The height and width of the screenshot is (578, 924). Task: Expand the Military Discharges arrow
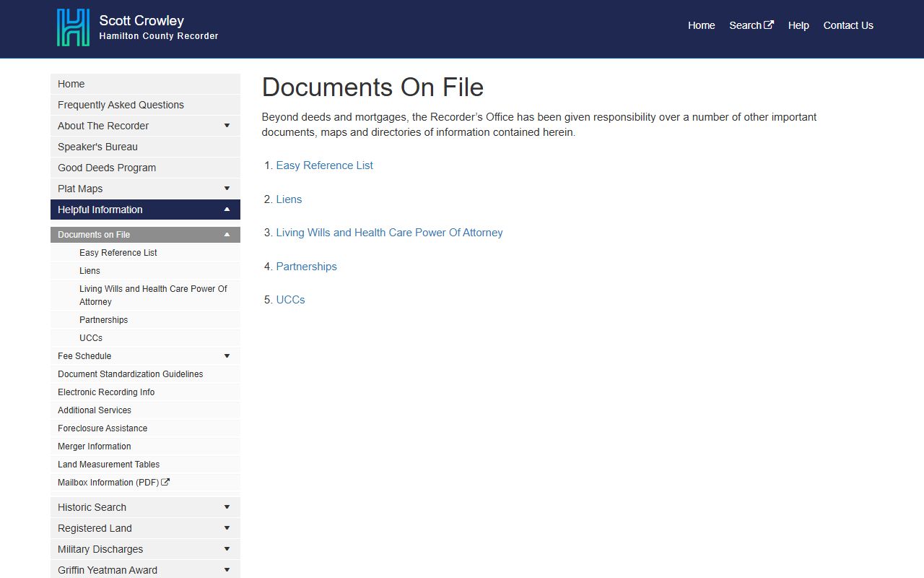click(227, 549)
